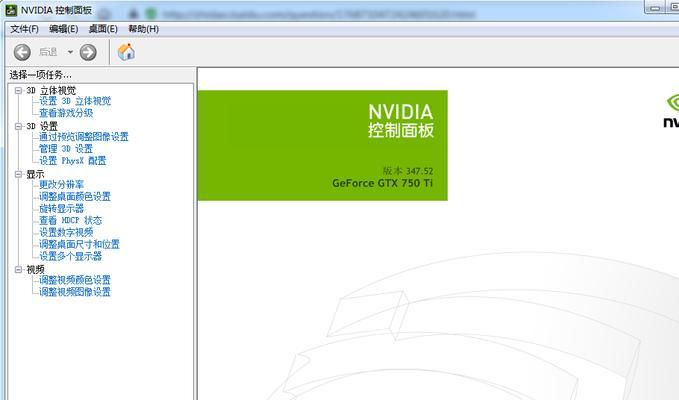Open 通过预览调整图像设置 link

click(84, 137)
